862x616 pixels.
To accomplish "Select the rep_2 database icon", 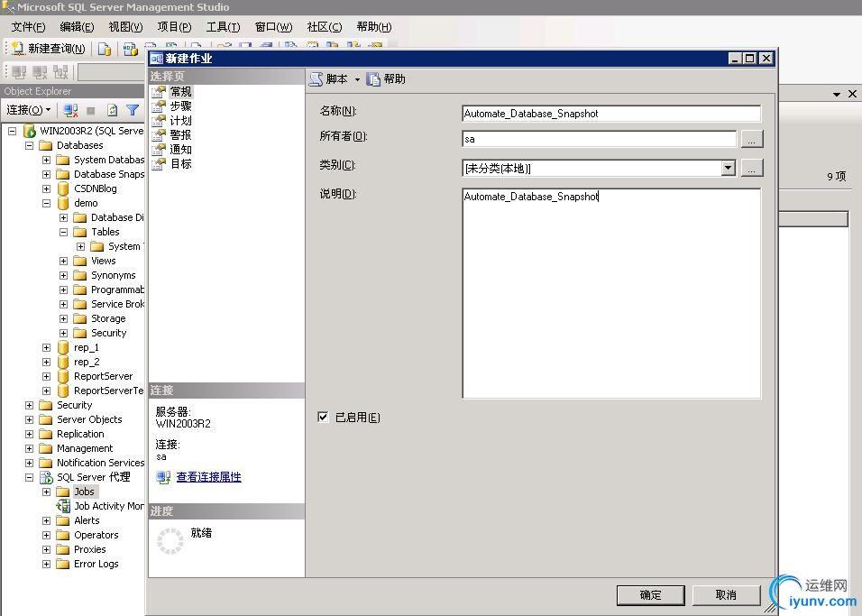I will [x=63, y=362].
